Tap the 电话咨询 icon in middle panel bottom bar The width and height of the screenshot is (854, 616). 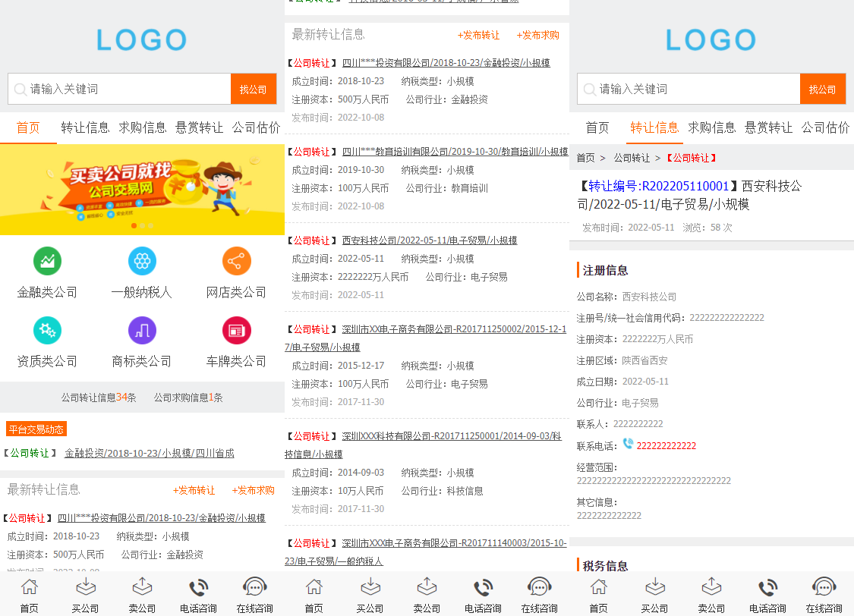pyautogui.click(x=483, y=587)
